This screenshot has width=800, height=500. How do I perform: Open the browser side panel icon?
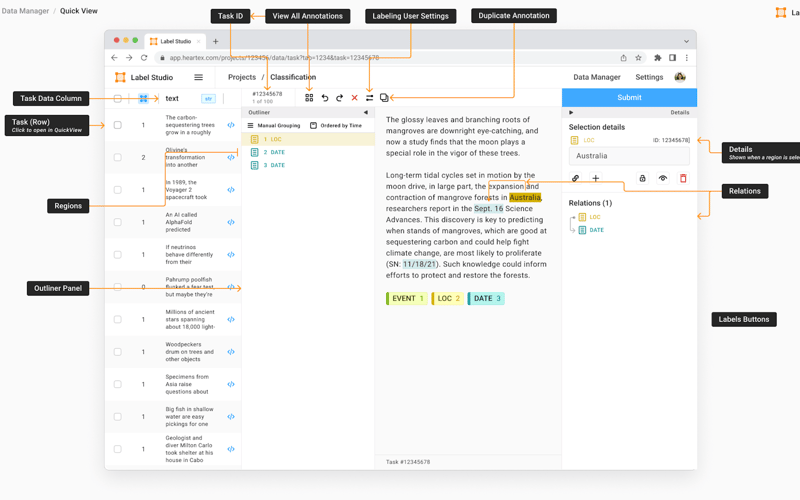pos(672,58)
